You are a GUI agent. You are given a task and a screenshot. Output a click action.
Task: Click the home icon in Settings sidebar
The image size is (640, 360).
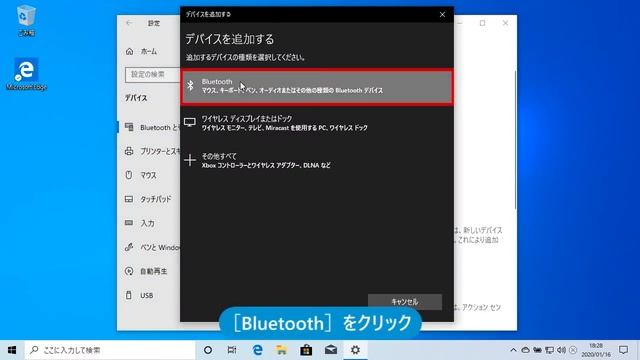click(129, 51)
